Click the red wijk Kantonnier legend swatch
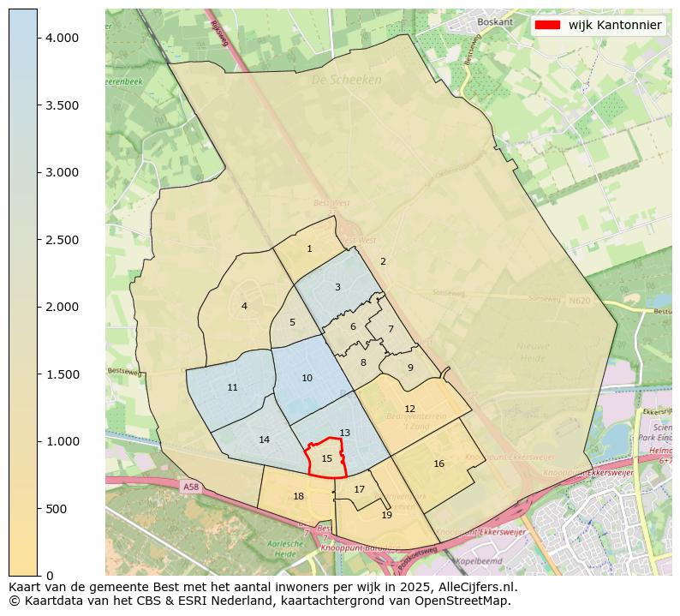Screen dimensions: 680x616 click(x=547, y=26)
